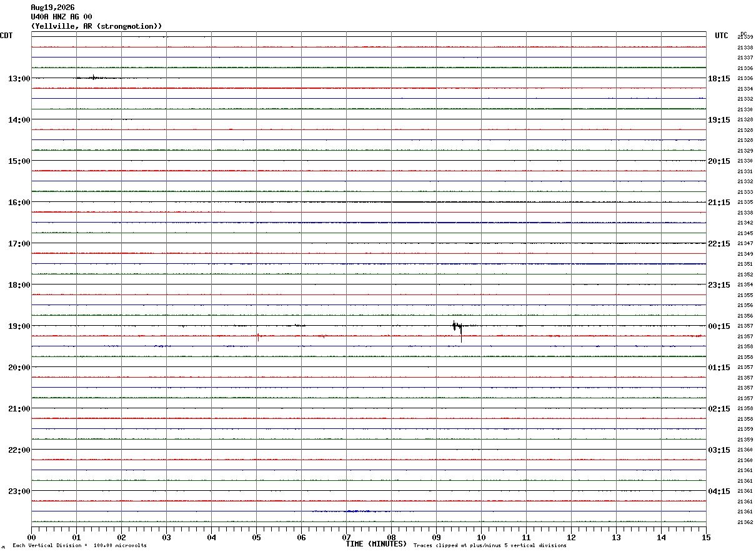Click the 00:15 UTC row label
756x554 pixels.
719,326
